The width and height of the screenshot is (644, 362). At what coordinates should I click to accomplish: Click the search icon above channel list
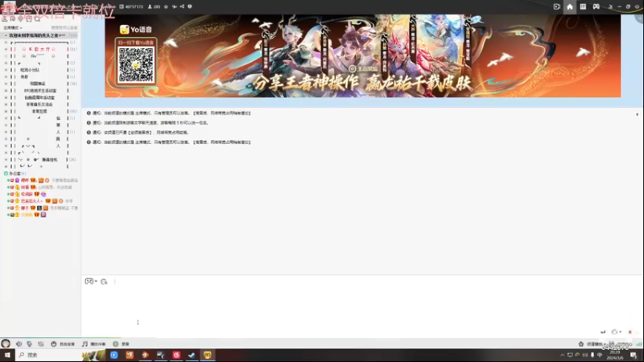coord(37,19)
